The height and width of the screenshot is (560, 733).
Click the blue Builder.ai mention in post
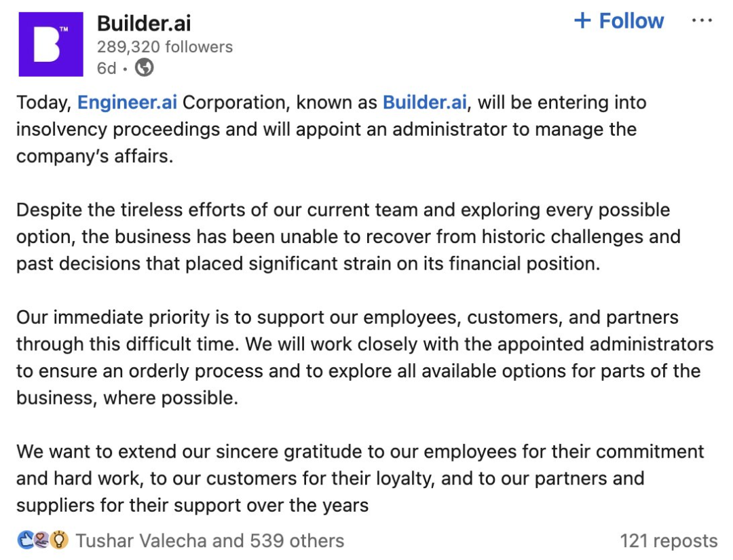(425, 102)
